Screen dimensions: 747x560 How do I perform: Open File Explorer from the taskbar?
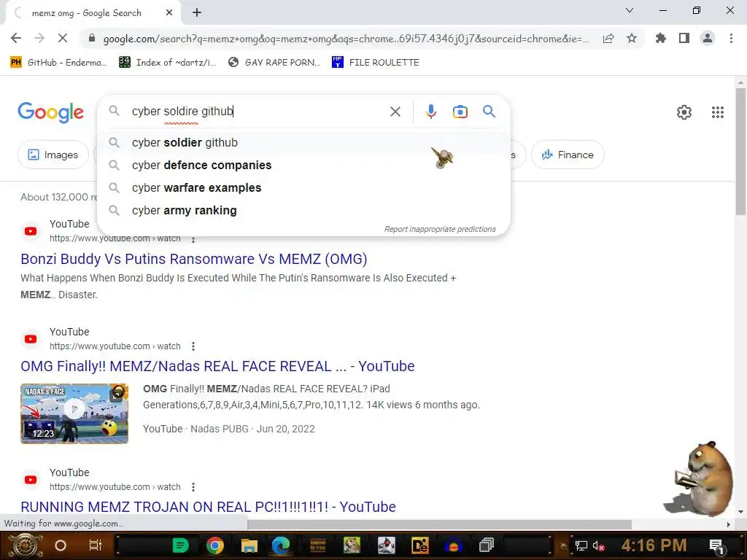(249, 545)
